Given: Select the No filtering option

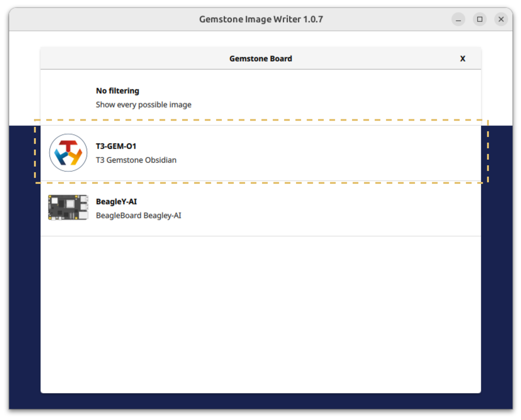Looking at the screenshot, I should click(117, 91).
